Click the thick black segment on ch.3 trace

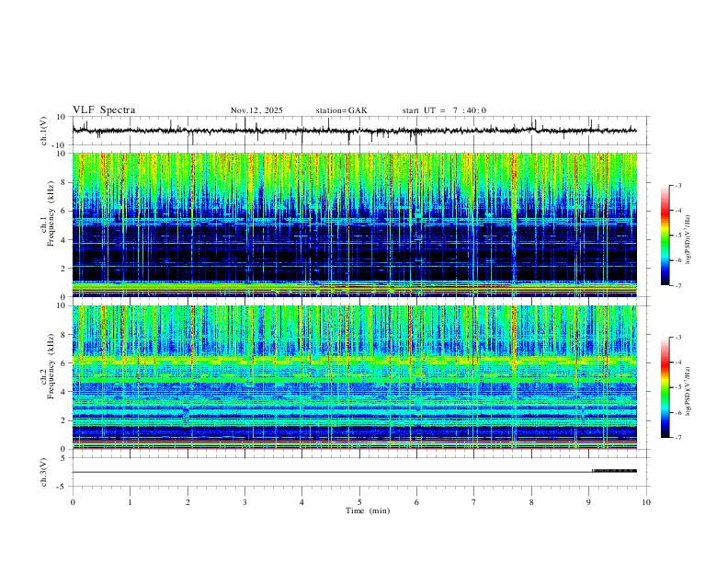click(614, 471)
